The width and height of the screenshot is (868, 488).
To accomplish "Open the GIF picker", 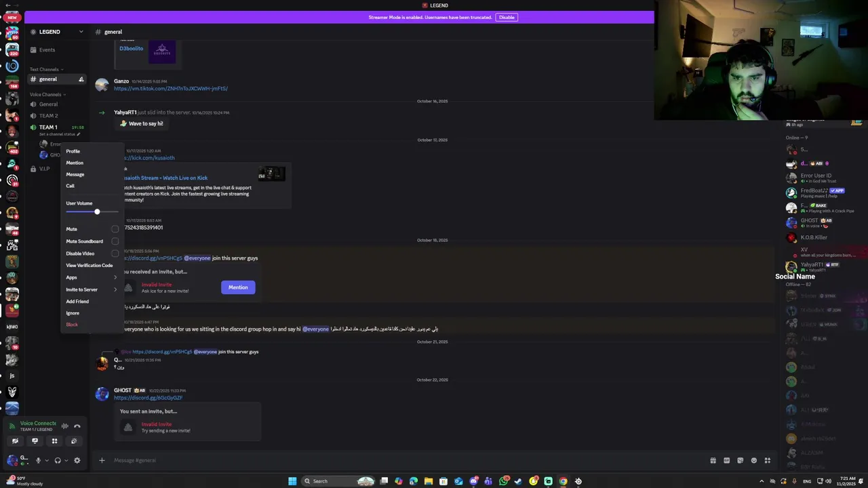I will 726,460.
